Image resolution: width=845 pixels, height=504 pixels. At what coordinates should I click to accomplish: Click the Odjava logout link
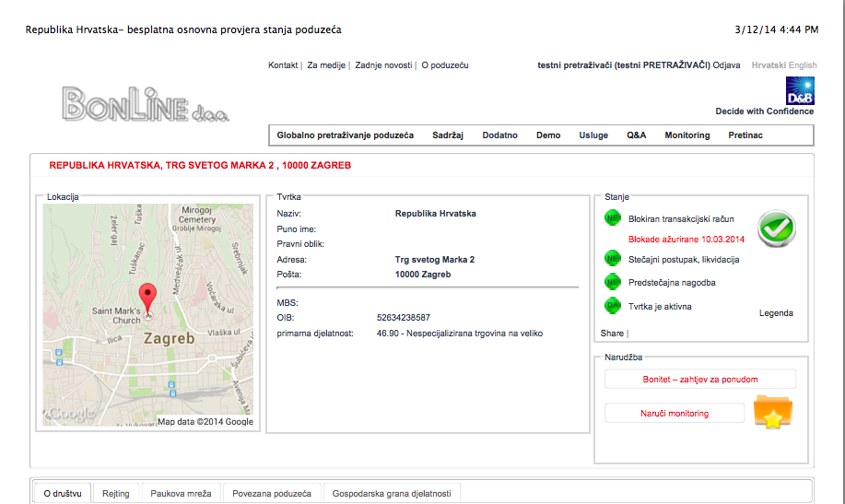[x=727, y=65]
